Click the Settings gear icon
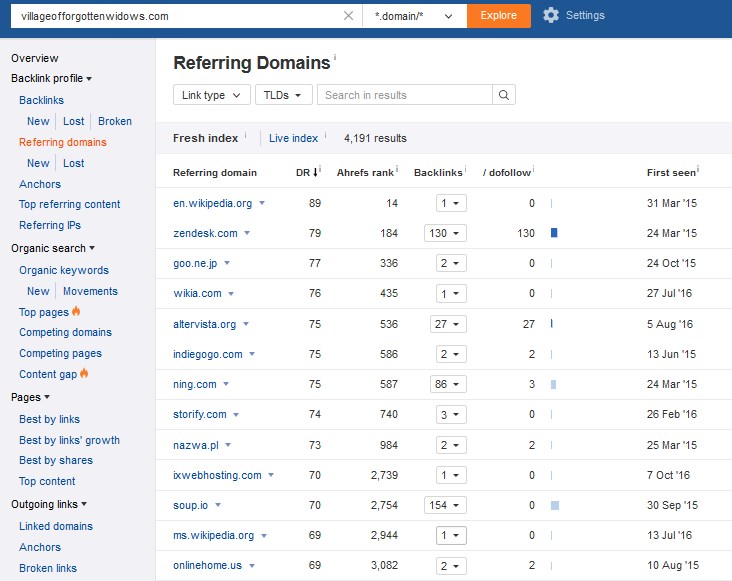The height and width of the screenshot is (581, 732). point(551,15)
